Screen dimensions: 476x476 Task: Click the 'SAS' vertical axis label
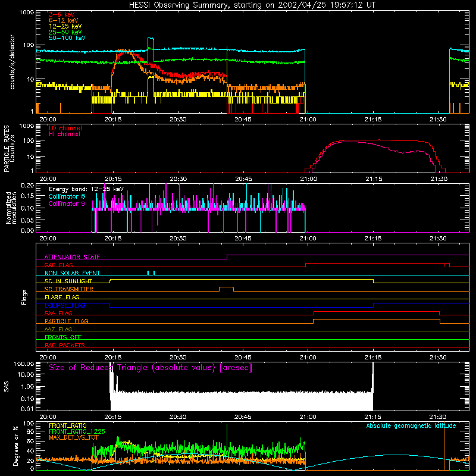coord(7,387)
